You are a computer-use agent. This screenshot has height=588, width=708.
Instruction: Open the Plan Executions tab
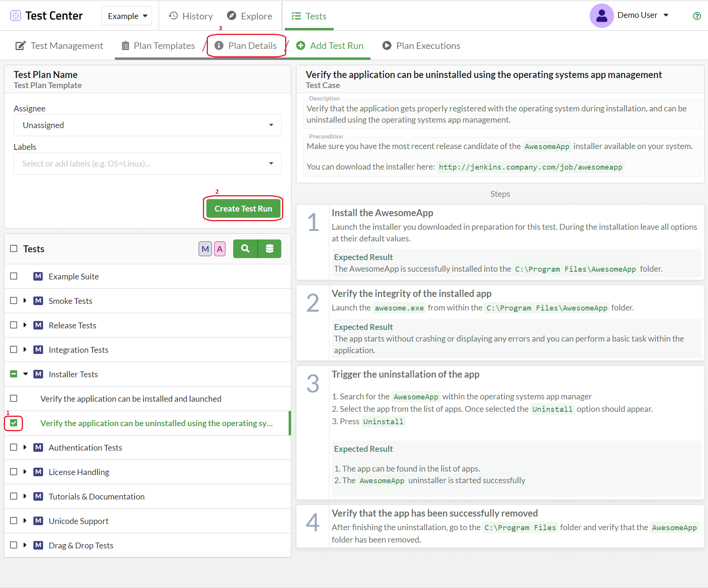point(421,46)
